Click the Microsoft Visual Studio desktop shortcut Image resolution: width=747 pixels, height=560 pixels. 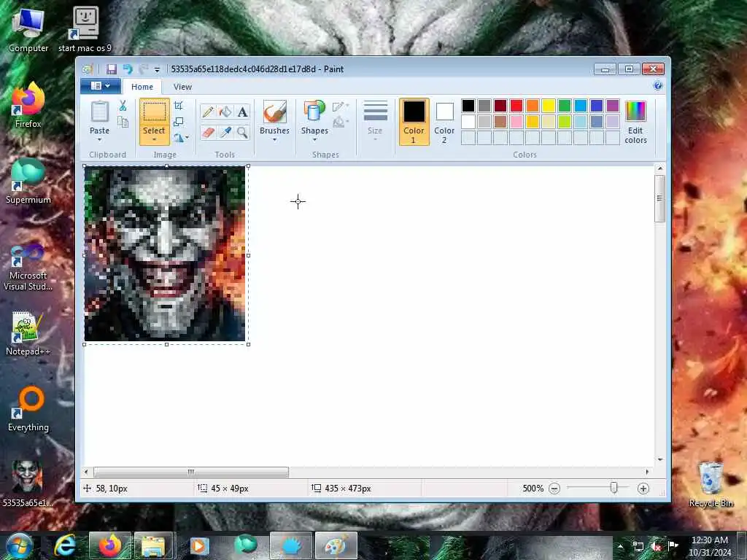pos(28,268)
